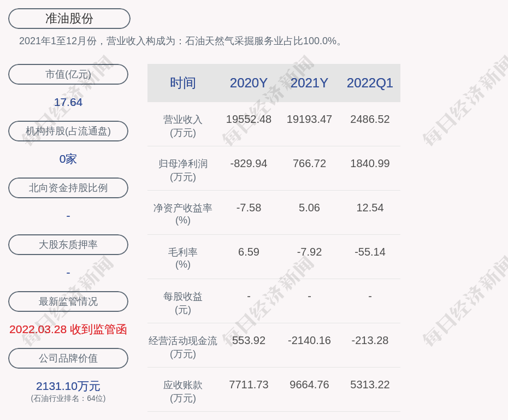Select cash flow value 553.92
Viewport: 508px width, 420px height.
click(x=249, y=340)
